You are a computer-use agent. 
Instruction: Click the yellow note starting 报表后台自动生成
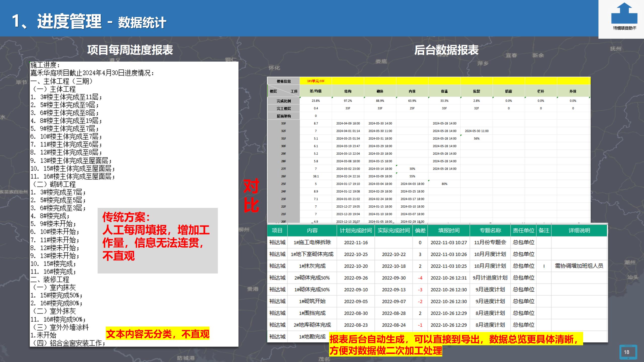click(456, 345)
